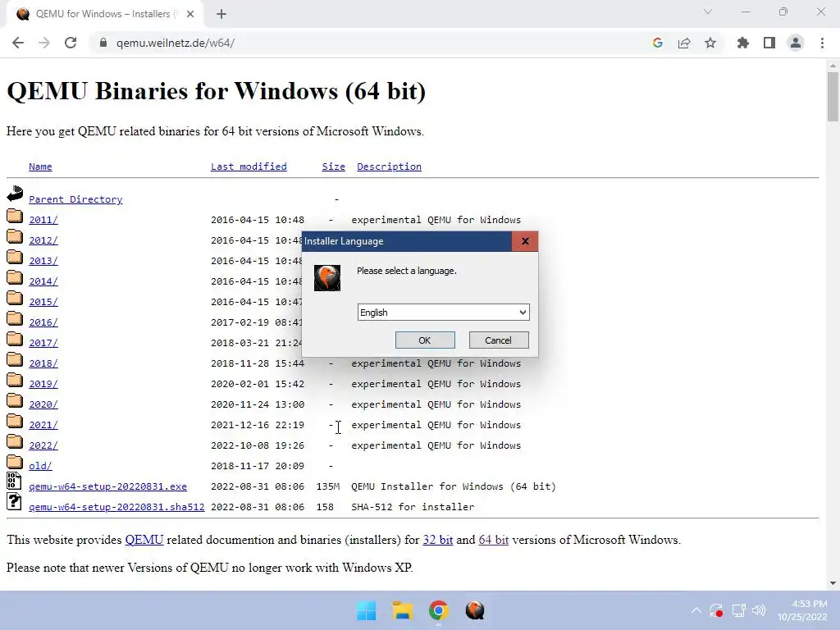Show hidden system tray icons
Viewport: 840px width, 630px height.
pos(696,610)
